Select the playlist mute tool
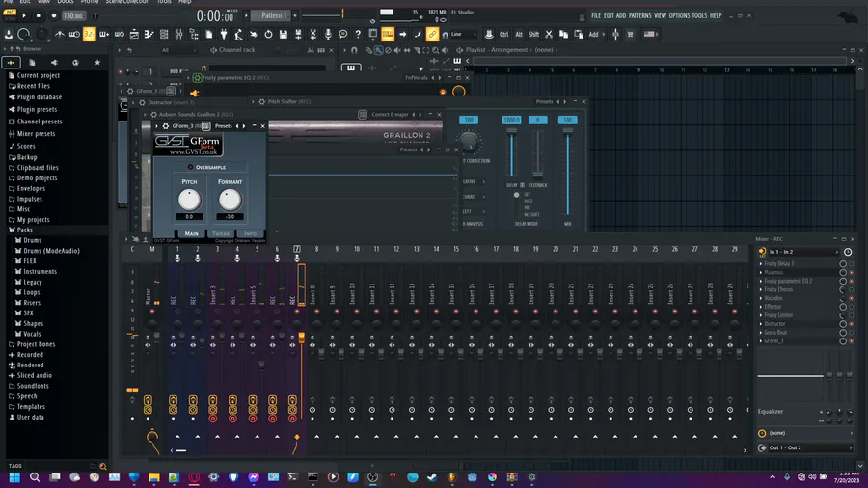 (x=397, y=50)
